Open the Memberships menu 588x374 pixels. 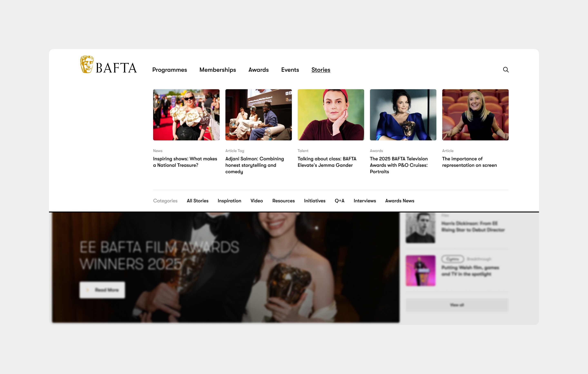pos(218,70)
